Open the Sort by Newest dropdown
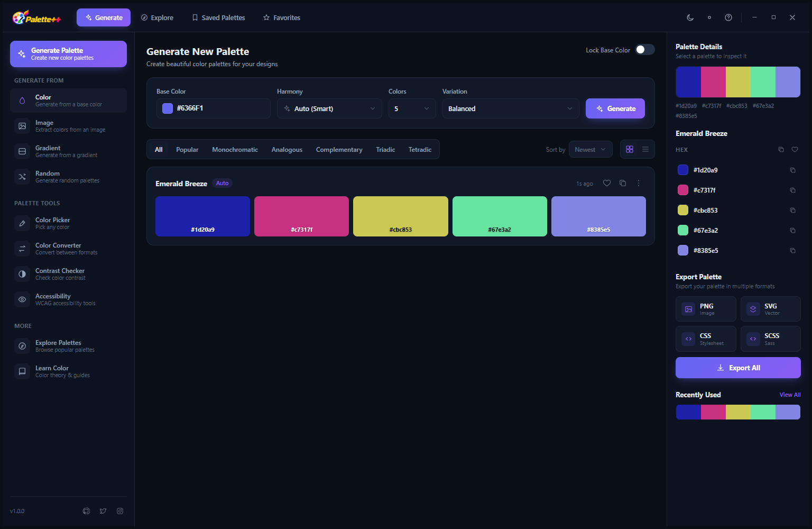This screenshot has width=812, height=529. (590, 150)
